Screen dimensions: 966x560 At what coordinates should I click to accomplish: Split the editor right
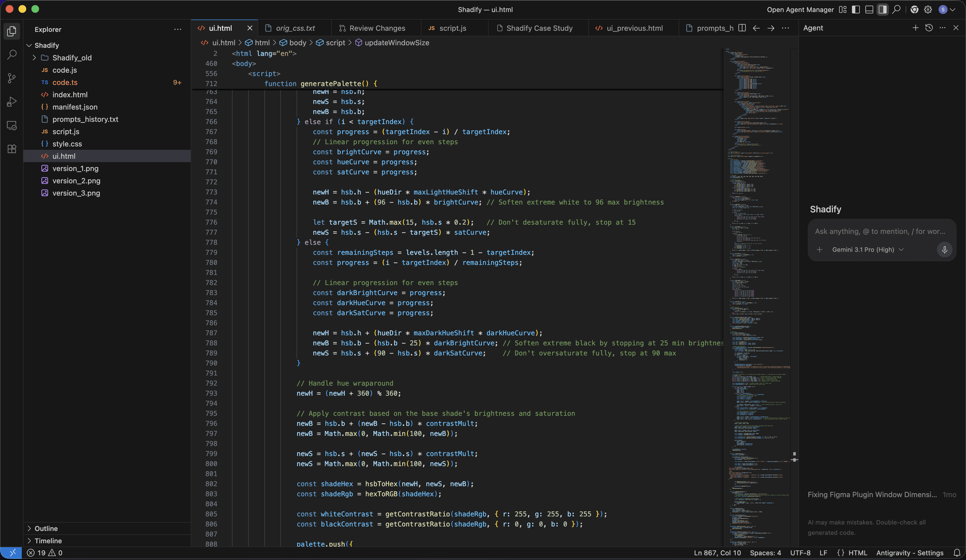742,28
